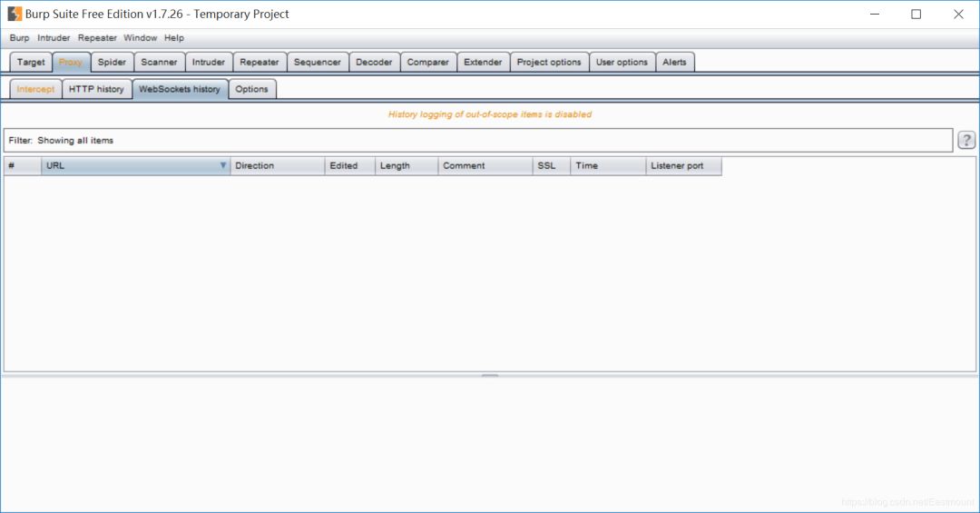Go to the Repeater tool tab
Image resolution: width=980 pixels, height=513 pixels.
[260, 62]
